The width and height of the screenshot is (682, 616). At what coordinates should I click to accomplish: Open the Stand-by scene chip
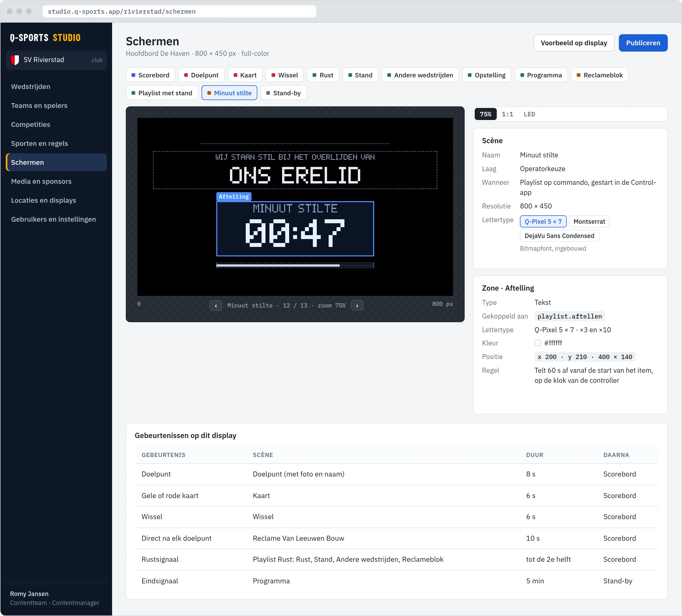coord(283,93)
